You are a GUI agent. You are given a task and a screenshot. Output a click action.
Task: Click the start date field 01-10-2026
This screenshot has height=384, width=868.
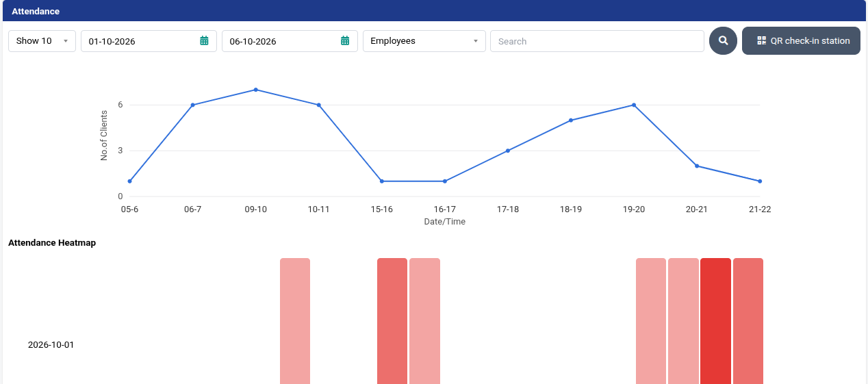[x=149, y=41]
